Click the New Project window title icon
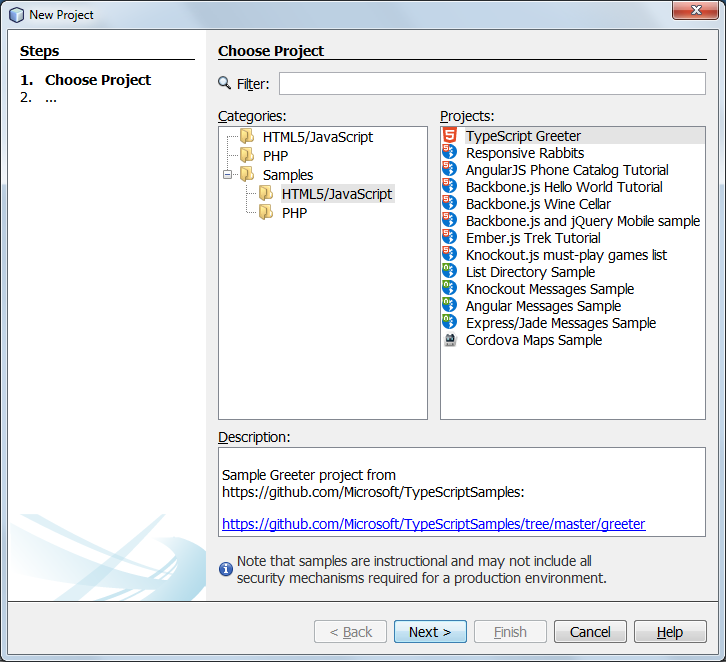This screenshot has height=662, width=726. pyautogui.click(x=17, y=15)
